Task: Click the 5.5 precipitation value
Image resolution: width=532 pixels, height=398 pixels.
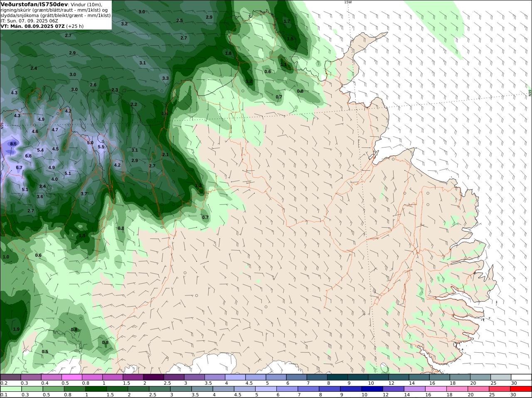Action: (101, 147)
